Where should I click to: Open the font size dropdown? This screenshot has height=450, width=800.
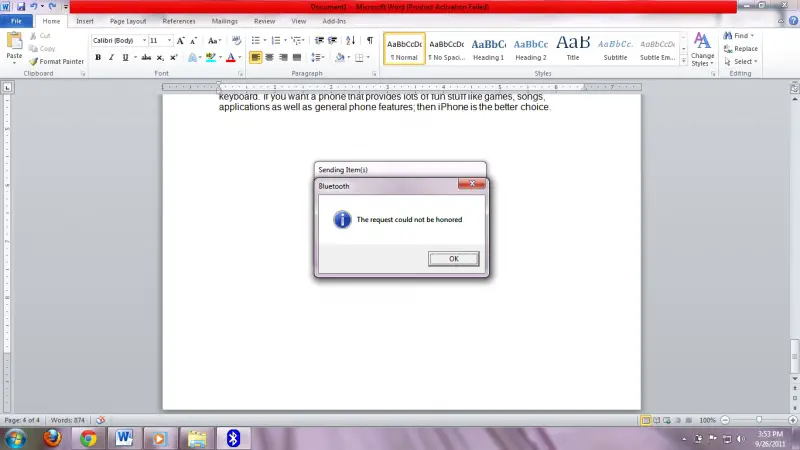click(x=169, y=40)
